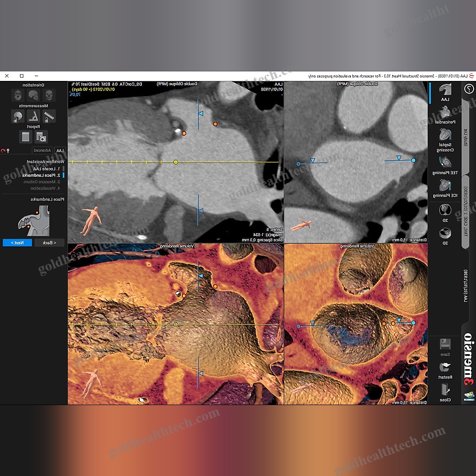The height and width of the screenshot is (476, 476).
Task: Click the red undo arrow icon
Action: pyautogui.click(x=3, y=150)
